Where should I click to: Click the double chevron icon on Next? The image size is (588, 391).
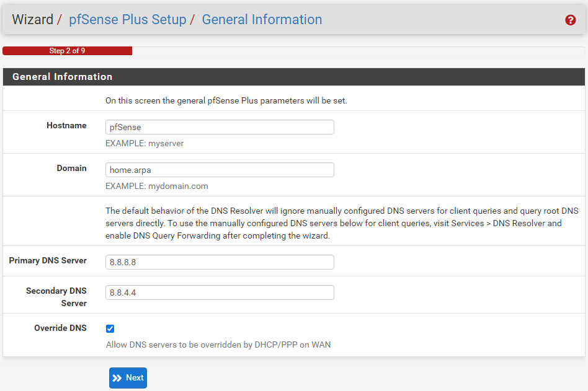click(x=117, y=378)
